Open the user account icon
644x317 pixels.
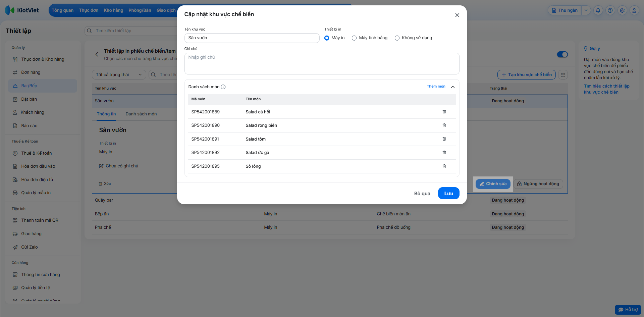pyautogui.click(x=634, y=10)
